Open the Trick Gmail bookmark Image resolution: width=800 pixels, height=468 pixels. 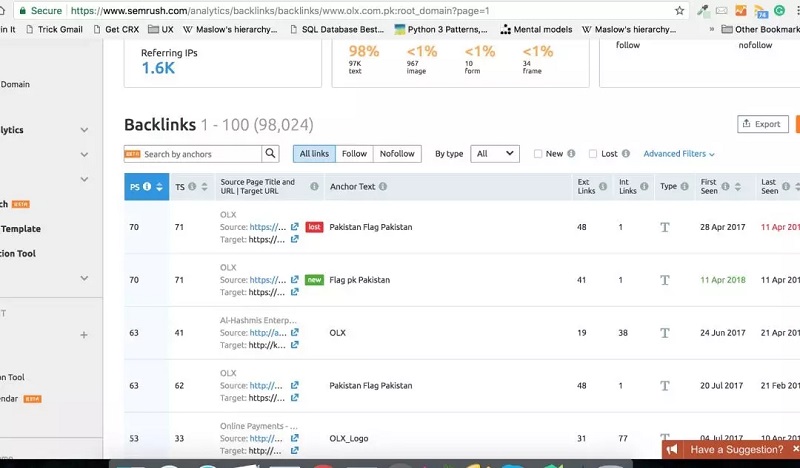point(54,29)
